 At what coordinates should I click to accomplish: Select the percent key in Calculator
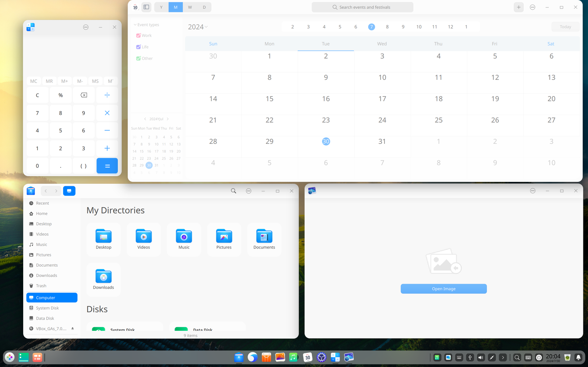[x=61, y=95]
